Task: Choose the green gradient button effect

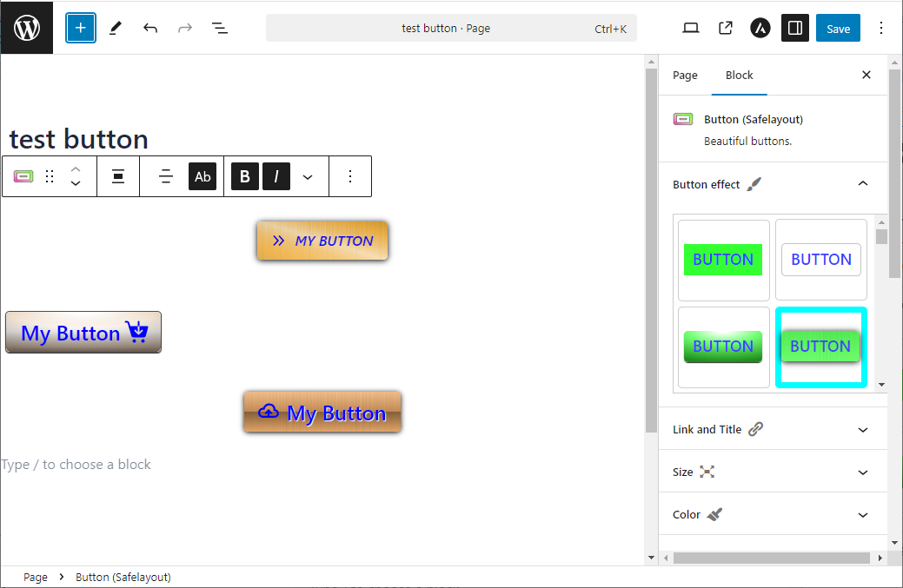Action: coord(723,347)
